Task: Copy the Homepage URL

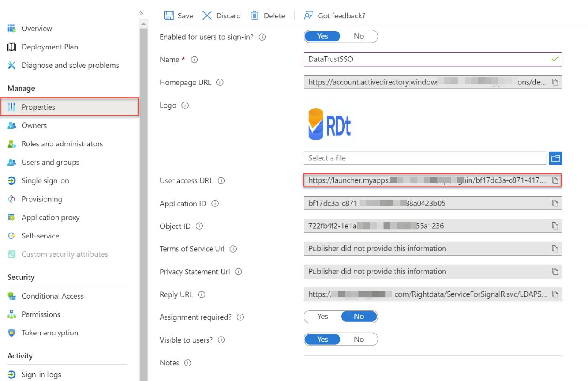Action: [555, 82]
